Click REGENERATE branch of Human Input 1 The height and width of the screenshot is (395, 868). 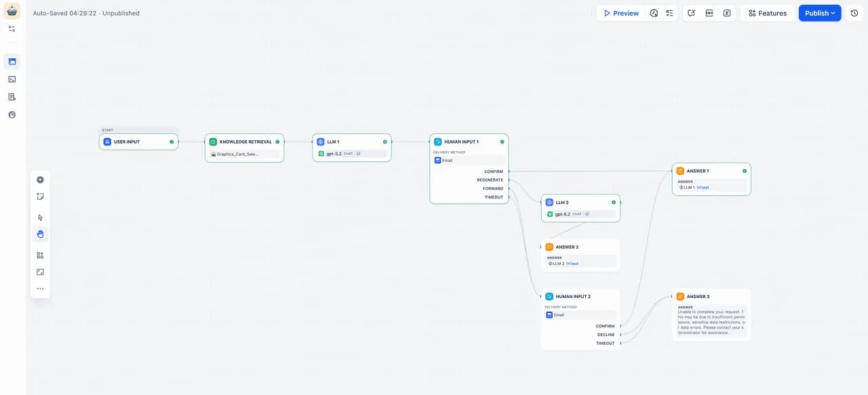coord(490,180)
